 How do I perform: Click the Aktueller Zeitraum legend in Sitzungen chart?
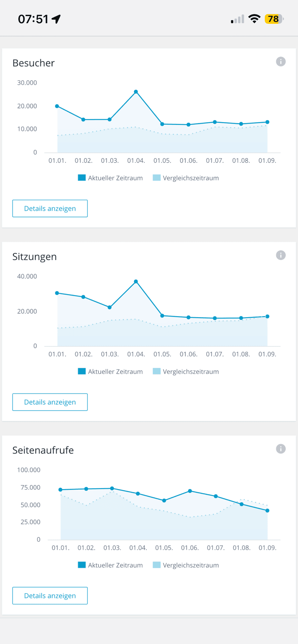(111, 371)
